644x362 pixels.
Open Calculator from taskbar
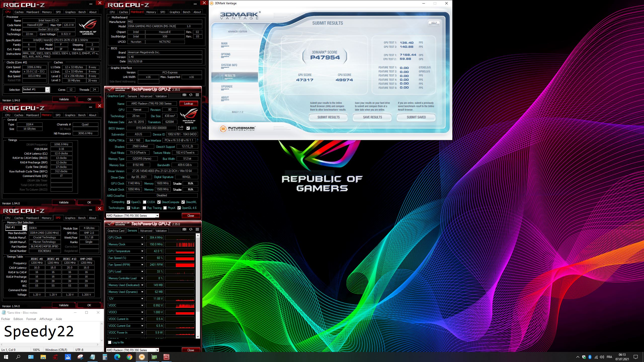(105, 357)
